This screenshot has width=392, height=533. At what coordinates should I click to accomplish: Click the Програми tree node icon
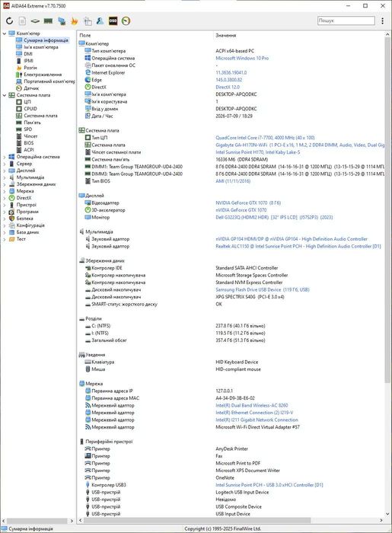(x=11, y=212)
